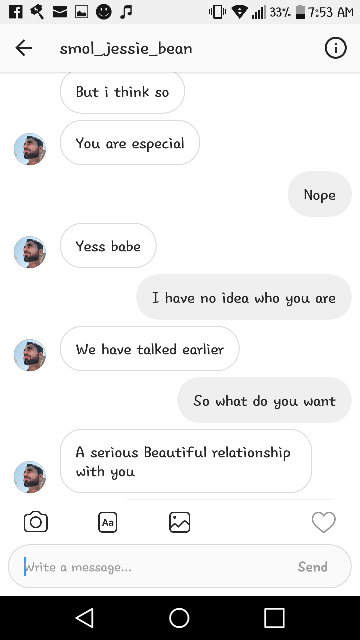
Task: Click the Send button
Action: [313, 567]
